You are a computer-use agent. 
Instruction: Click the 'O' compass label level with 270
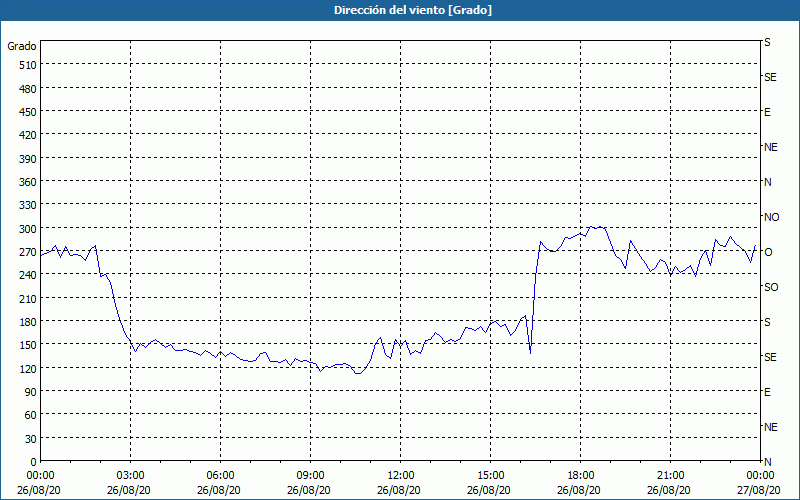coord(768,253)
